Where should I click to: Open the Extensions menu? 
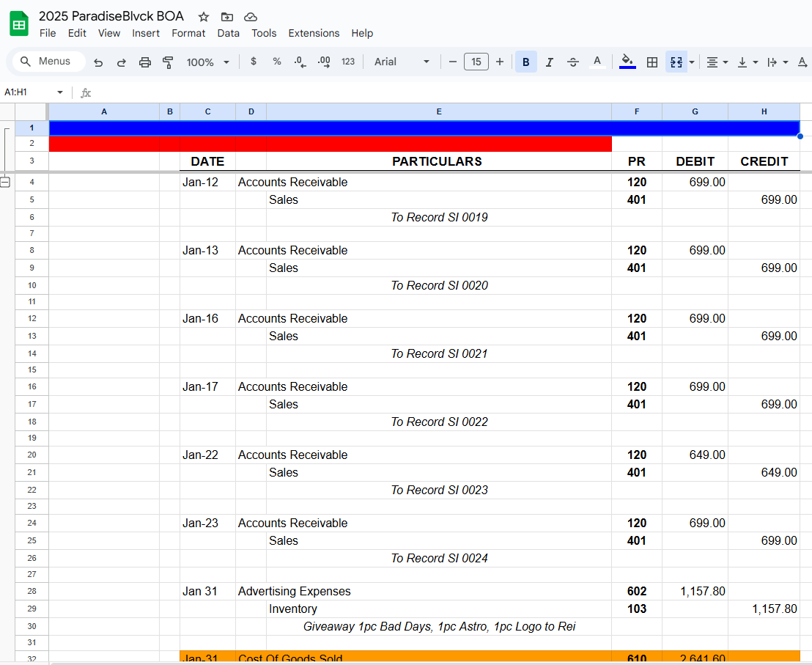(x=314, y=33)
